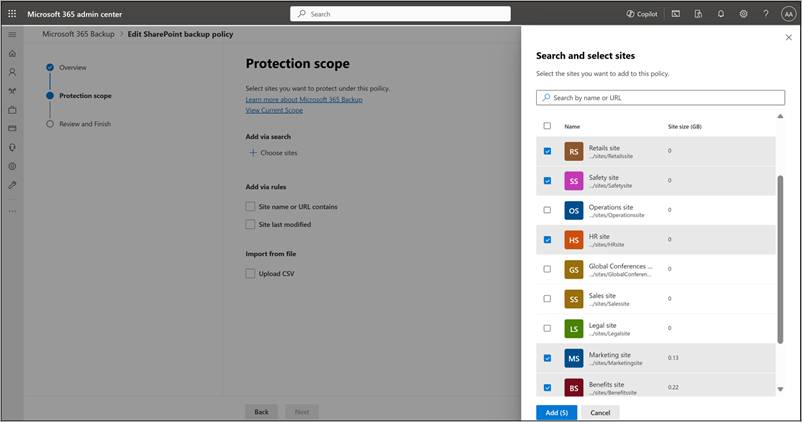Check the Legal site checkbox

coord(547,328)
